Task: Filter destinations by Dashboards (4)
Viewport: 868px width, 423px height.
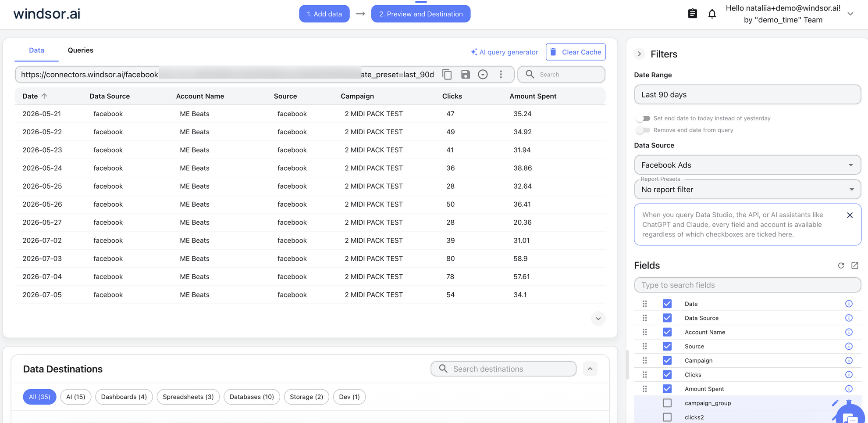Action: click(x=124, y=397)
